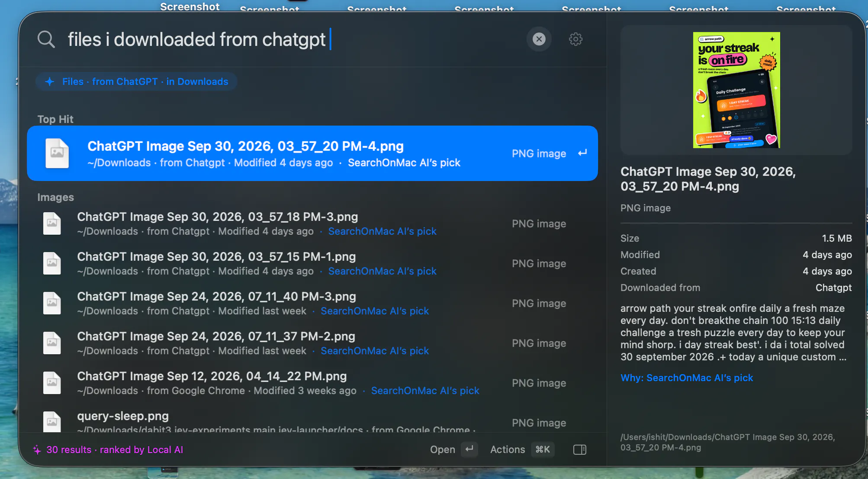Click SearchOnMac AI's pick link on 03_57_18 PM-3 row
This screenshot has width=868, height=479.
pos(382,231)
